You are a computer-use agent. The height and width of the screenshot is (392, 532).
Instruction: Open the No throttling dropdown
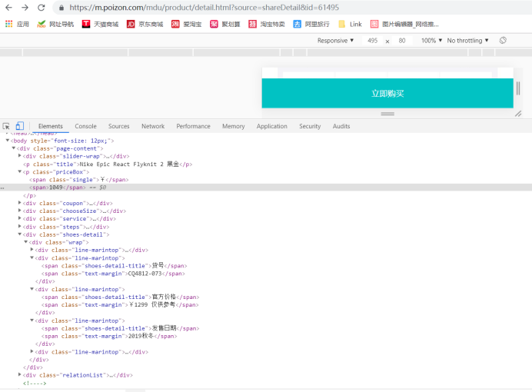pyautogui.click(x=467, y=40)
